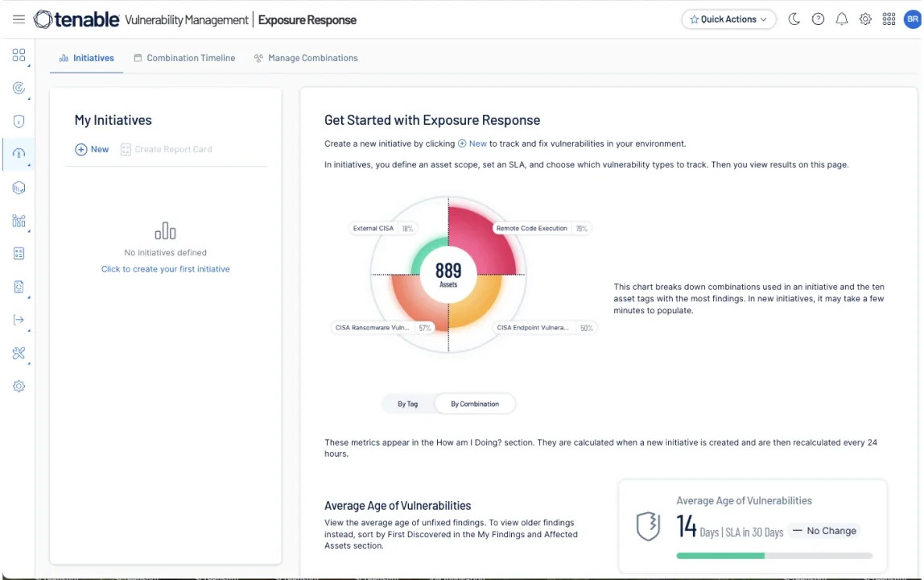Open the Quick Actions dropdown

tap(728, 19)
